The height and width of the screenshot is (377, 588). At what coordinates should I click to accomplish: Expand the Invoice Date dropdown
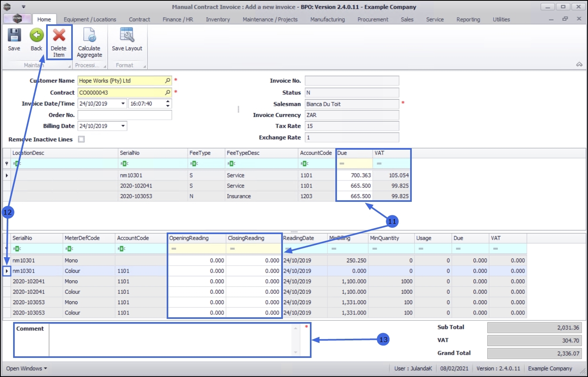[123, 104]
